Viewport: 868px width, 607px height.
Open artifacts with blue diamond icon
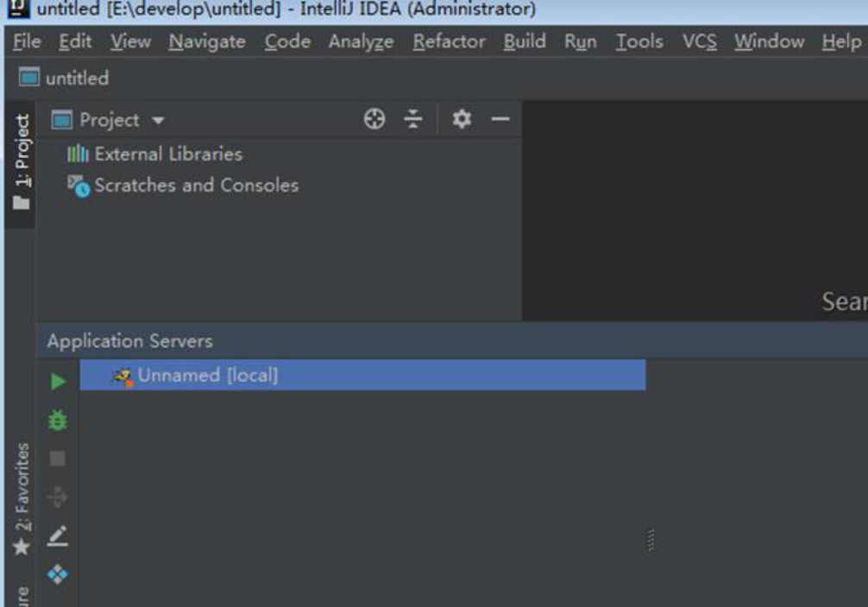(58, 573)
